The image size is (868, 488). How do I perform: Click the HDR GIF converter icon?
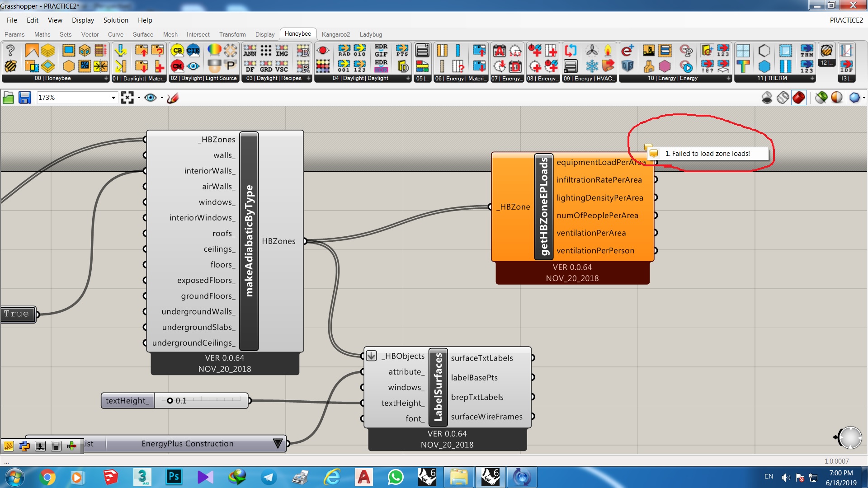point(381,51)
